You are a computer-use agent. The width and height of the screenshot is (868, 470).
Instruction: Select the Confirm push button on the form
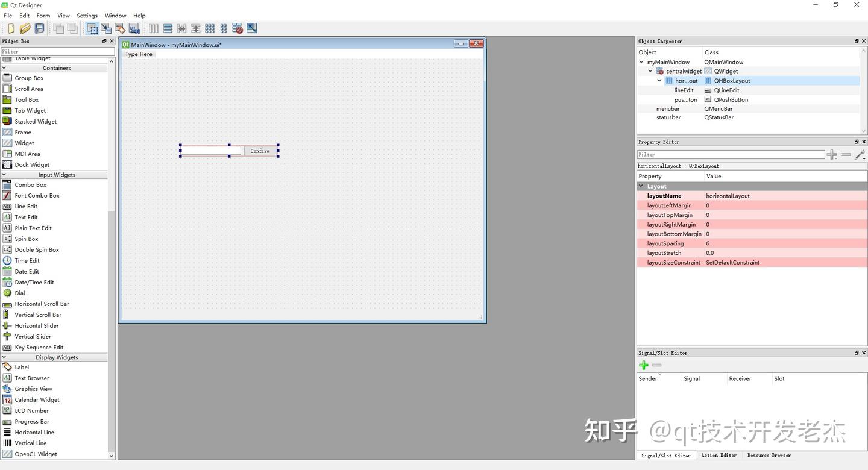point(260,150)
